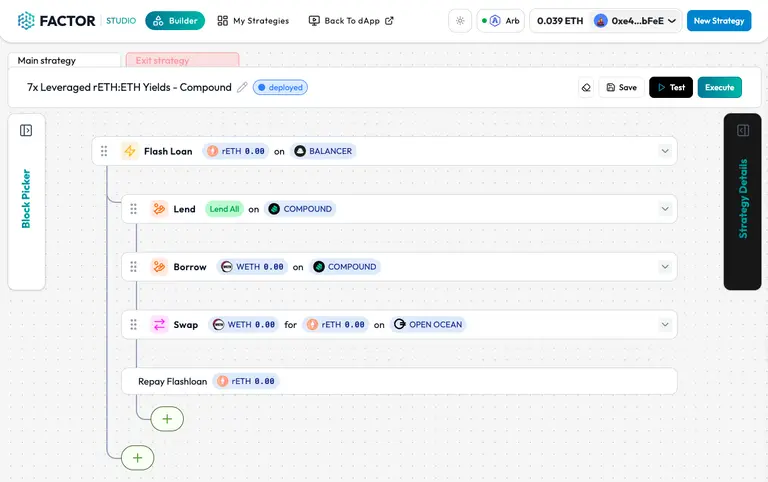Run Test on the strategy

pyautogui.click(x=671, y=87)
